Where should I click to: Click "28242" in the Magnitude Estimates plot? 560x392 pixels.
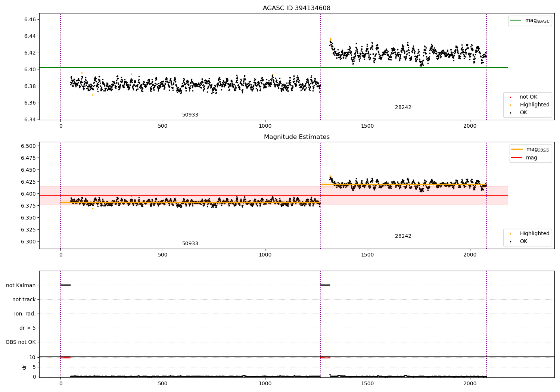[403, 236]
